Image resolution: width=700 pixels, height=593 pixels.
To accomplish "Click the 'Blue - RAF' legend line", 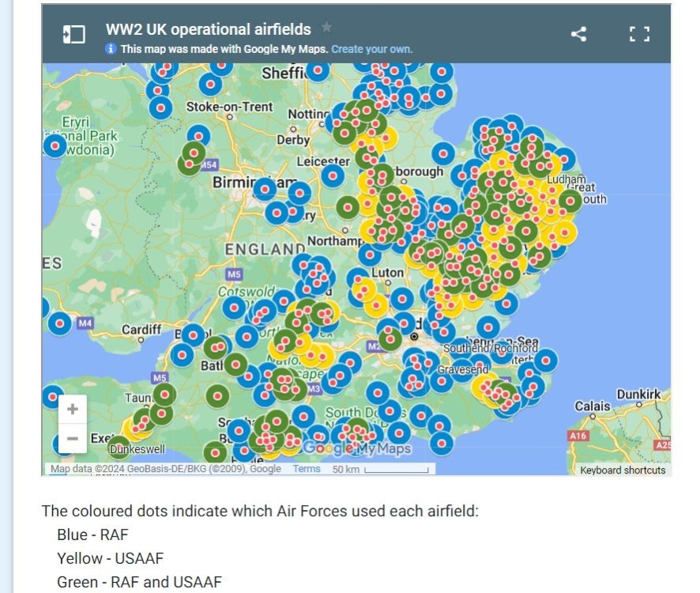I will coord(92,534).
